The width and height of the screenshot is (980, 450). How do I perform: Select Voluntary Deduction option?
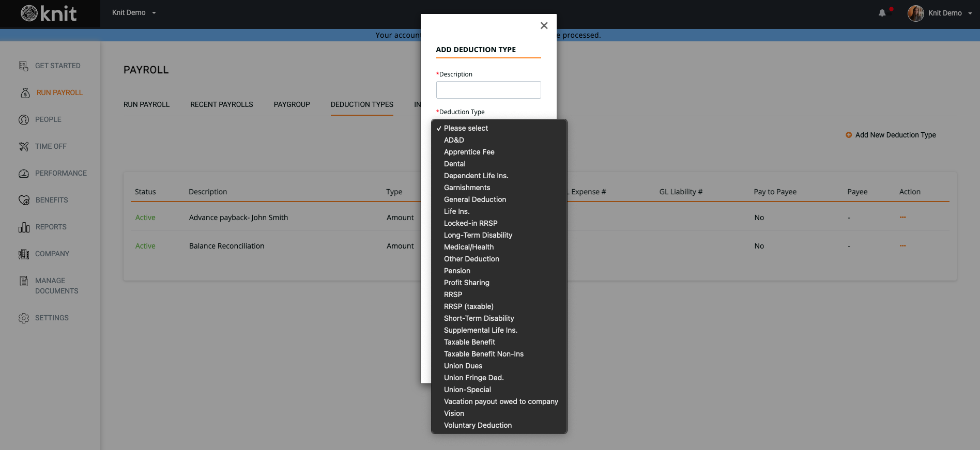coord(499,425)
